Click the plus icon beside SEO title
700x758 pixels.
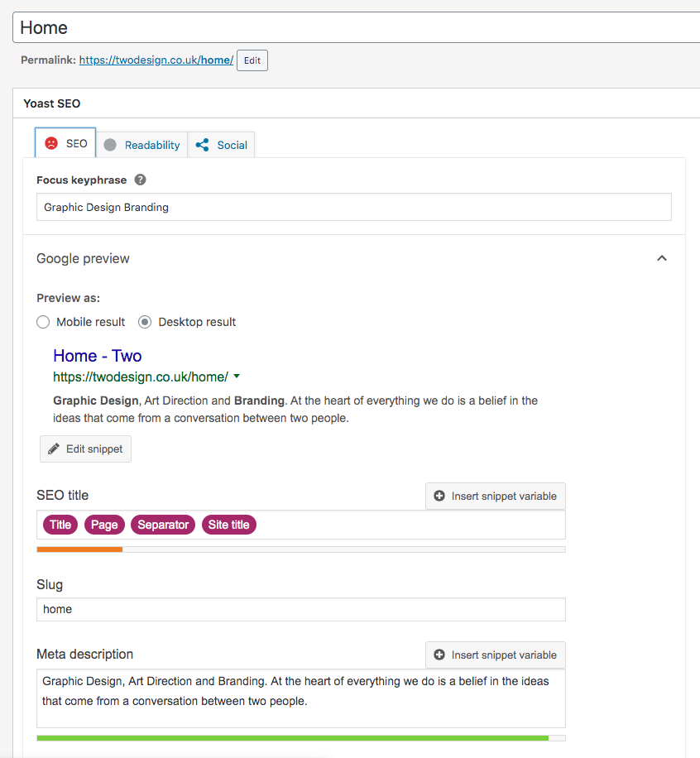pos(439,496)
